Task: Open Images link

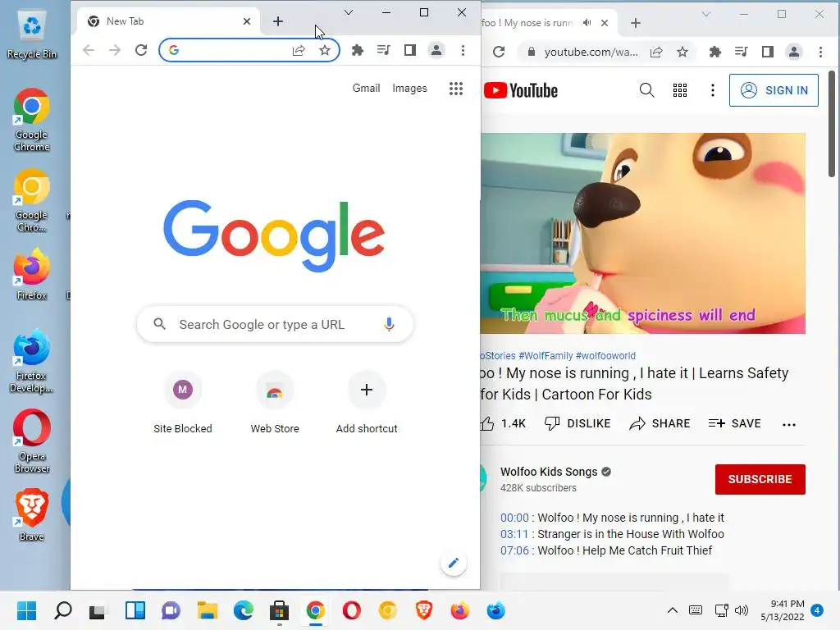Action: pyautogui.click(x=409, y=89)
